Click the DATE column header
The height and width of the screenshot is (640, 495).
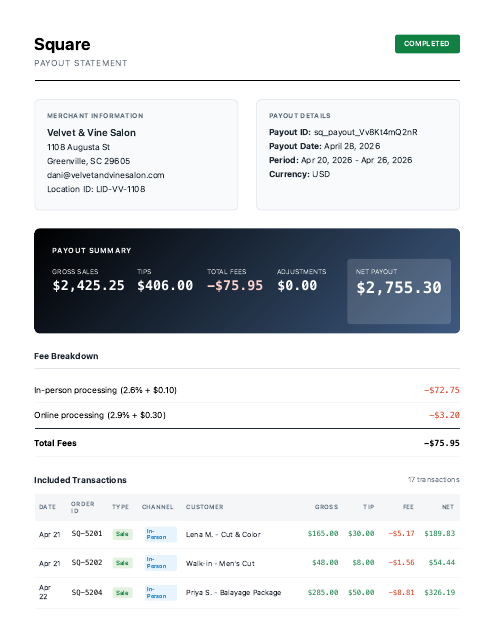point(47,507)
